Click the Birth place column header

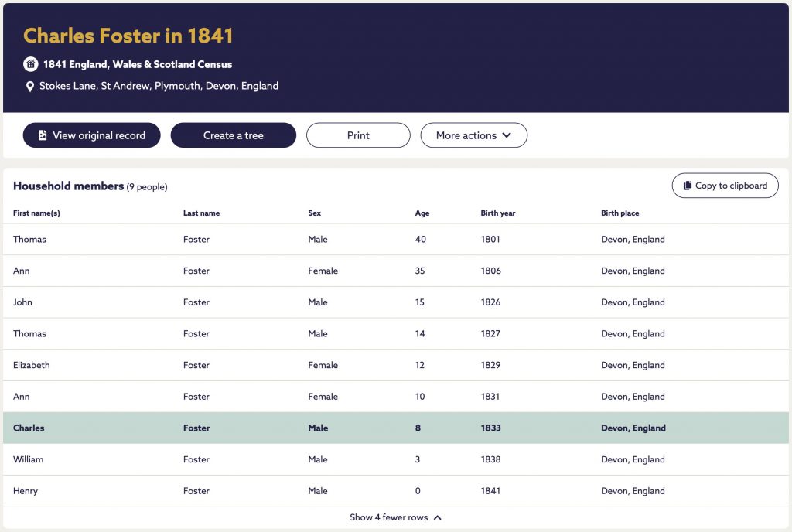pos(620,213)
